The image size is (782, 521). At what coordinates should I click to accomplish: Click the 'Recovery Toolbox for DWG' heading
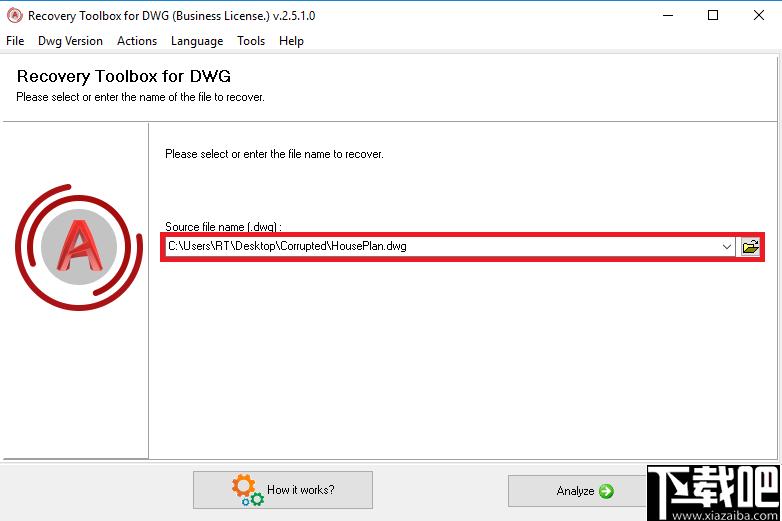point(124,76)
